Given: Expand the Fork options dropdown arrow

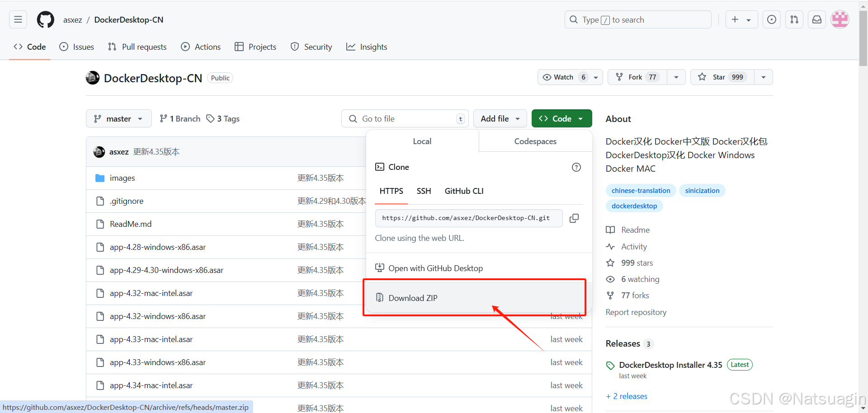Looking at the screenshot, I should point(676,77).
